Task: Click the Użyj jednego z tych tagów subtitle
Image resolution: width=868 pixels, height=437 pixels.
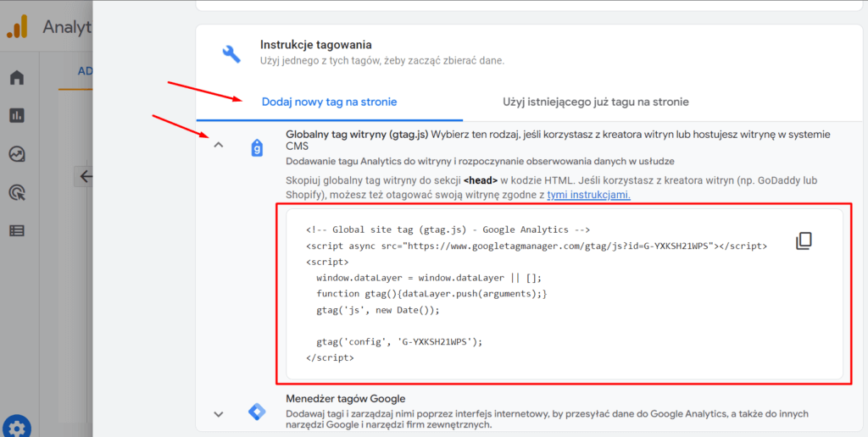Action: [382, 61]
